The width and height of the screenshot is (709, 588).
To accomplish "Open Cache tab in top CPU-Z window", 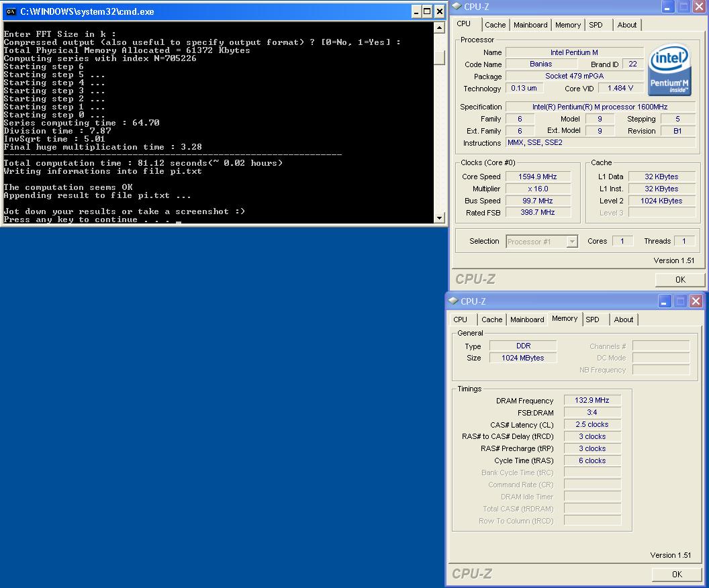I will [x=495, y=25].
